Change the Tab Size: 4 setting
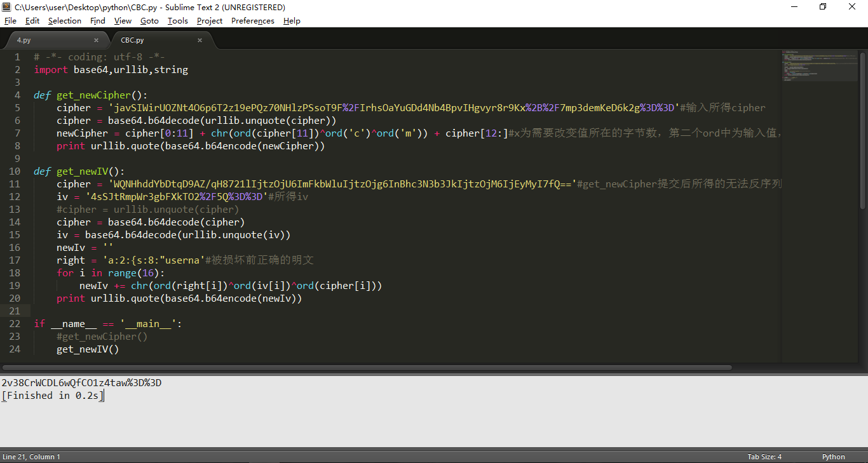Screen dimensions: 868x463 coord(764,457)
